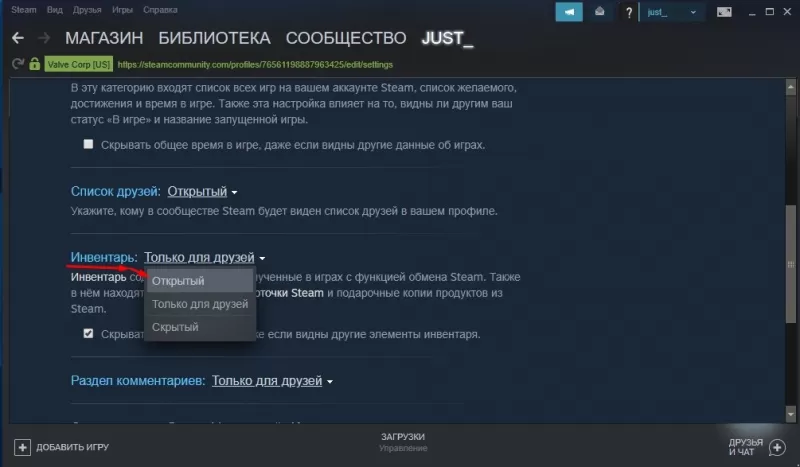The image size is (800, 467).
Task: Click the vertical scrollbar thumb
Action: coord(791,264)
